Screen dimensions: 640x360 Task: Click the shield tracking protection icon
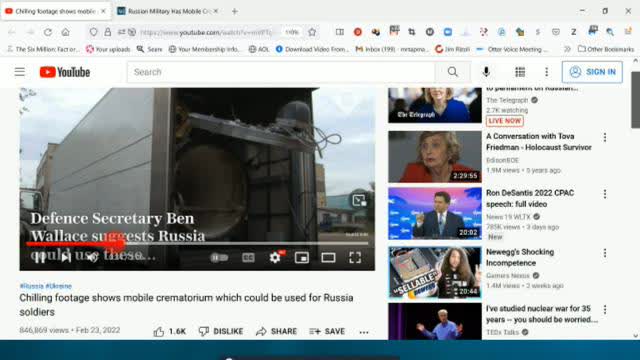[x=93, y=32]
